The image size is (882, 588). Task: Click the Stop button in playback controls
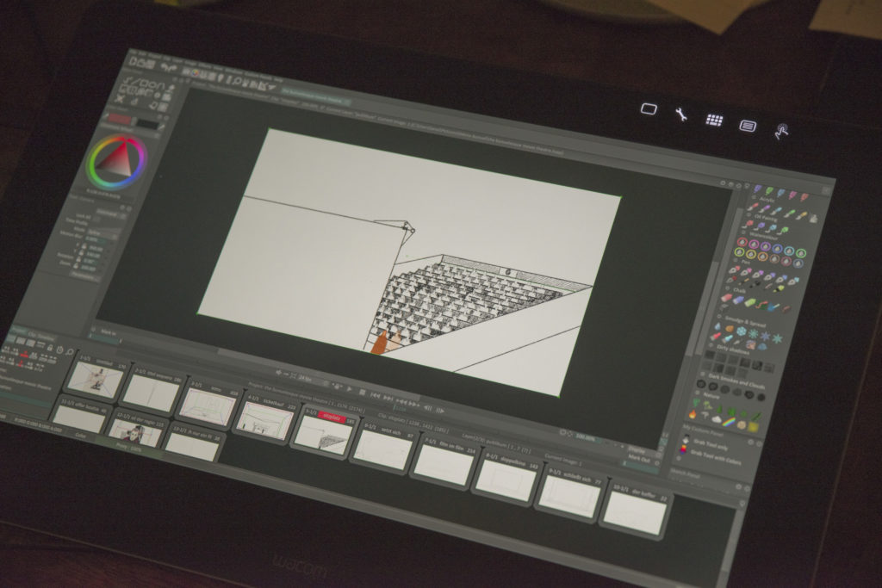[363, 392]
